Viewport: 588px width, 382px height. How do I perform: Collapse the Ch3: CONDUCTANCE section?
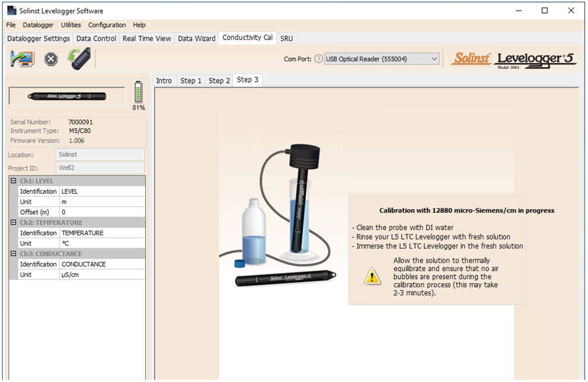point(14,254)
